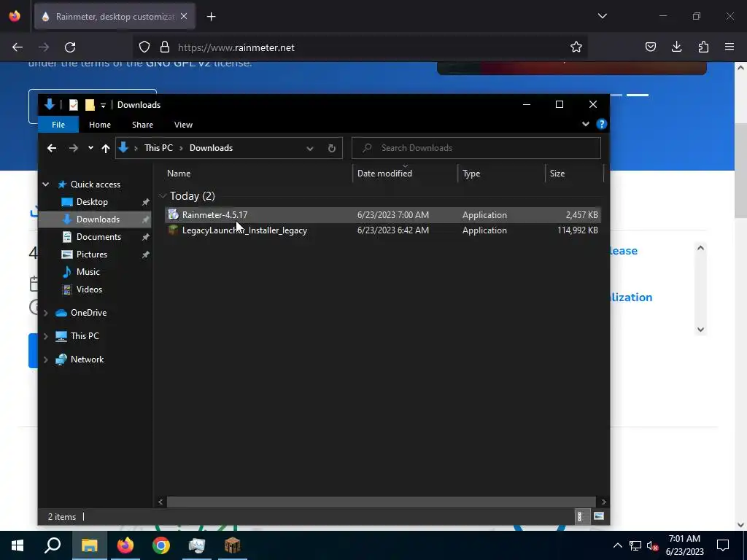Viewport: 747px width, 560px height.
Task: Save page to Pocket icon
Action: [650, 47]
